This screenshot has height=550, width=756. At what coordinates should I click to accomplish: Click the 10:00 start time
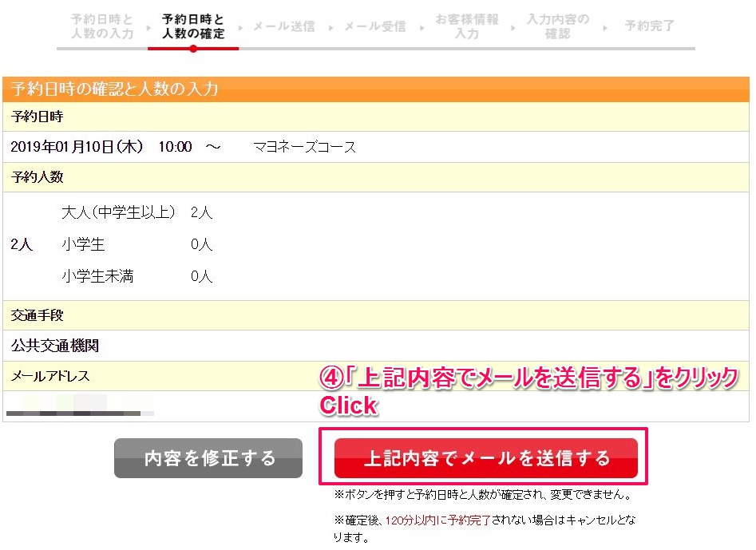pyautogui.click(x=175, y=147)
